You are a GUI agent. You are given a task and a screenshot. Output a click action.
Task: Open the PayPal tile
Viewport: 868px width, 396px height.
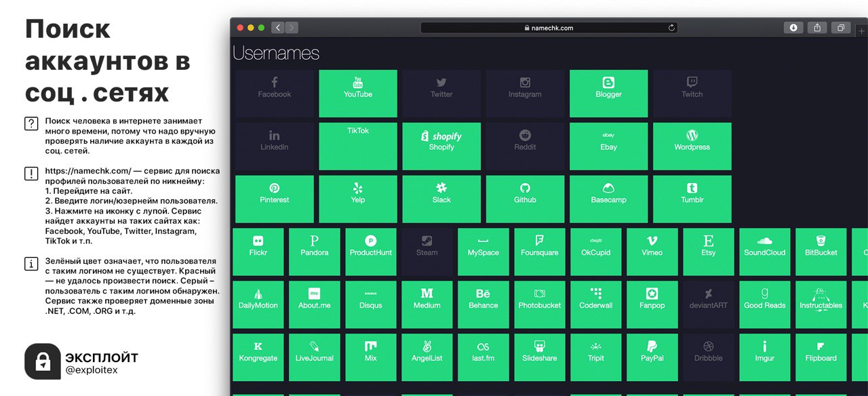(x=652, y=357)
